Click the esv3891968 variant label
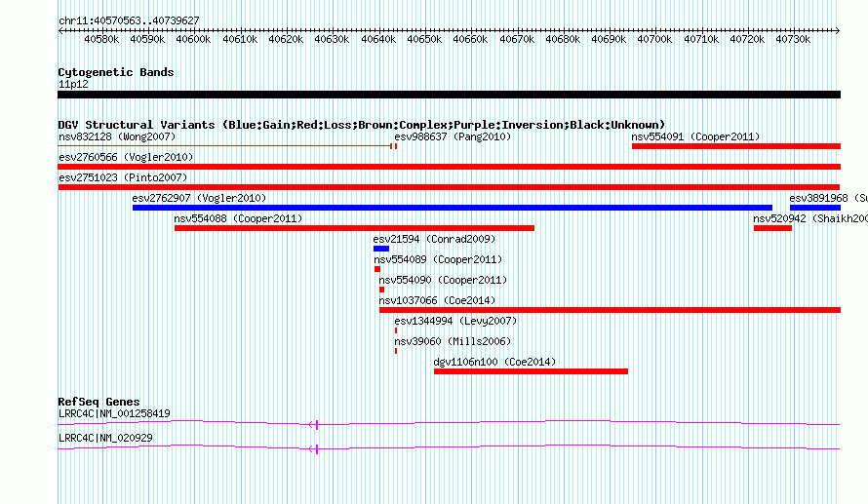The image size is (868, 504). click(x=828, y=198)
